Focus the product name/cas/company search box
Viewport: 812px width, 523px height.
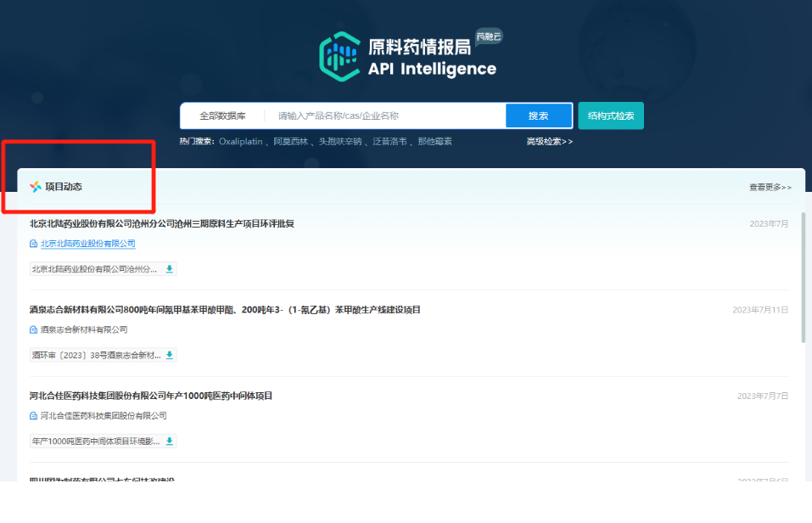[x=384, y=115]
